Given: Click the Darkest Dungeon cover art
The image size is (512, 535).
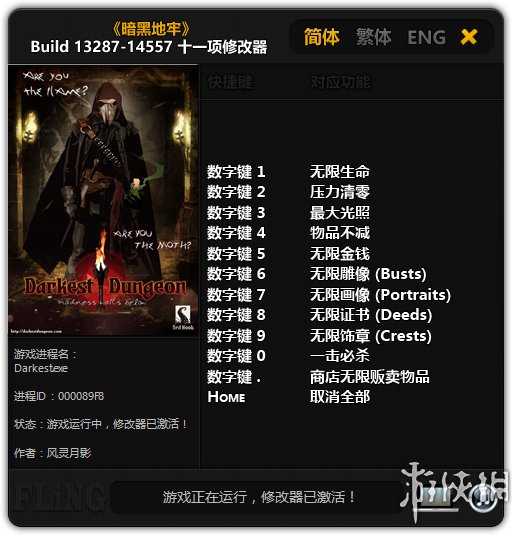Looking at the screenshot, I should (103, 201).
